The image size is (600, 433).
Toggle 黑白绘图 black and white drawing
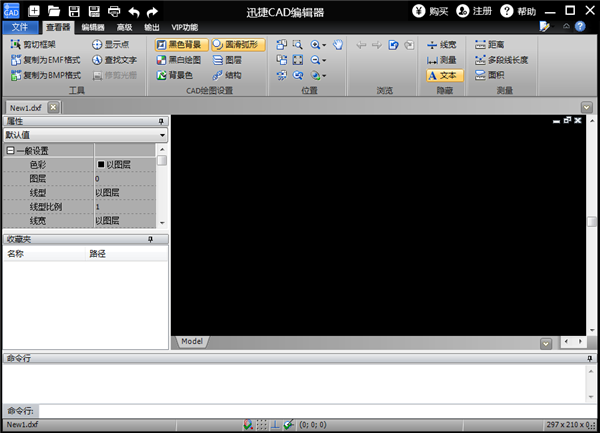pos(179,60)
